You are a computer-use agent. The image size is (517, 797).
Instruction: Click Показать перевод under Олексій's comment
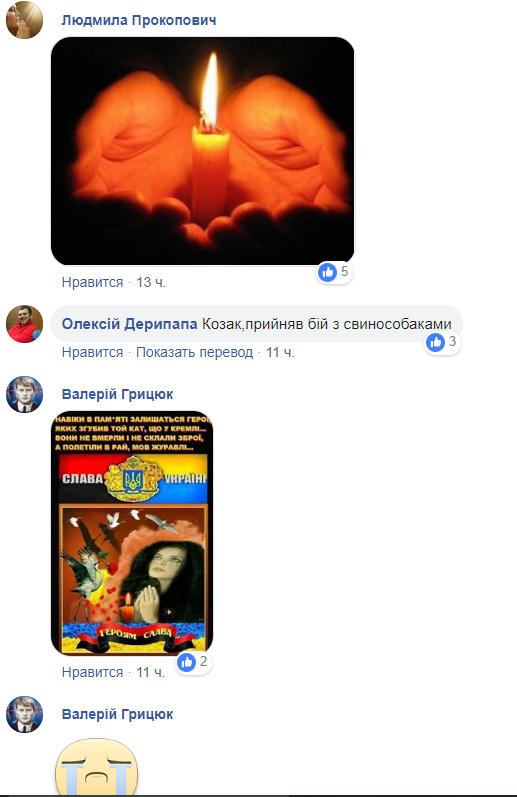point(194,352)
